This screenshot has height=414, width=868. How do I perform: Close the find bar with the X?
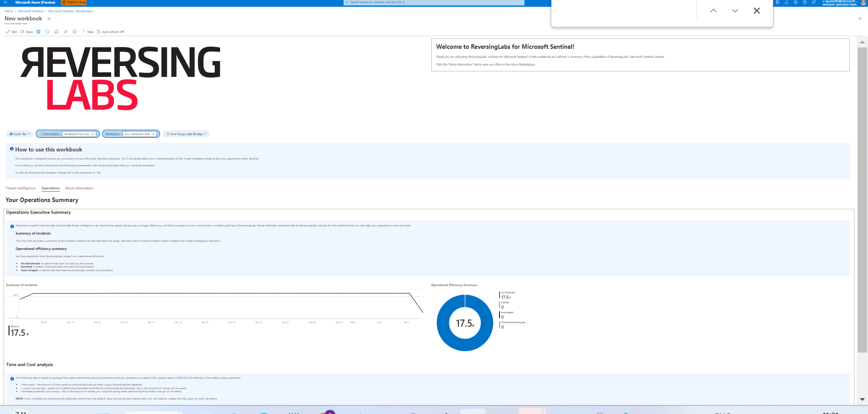click(757, 11)
